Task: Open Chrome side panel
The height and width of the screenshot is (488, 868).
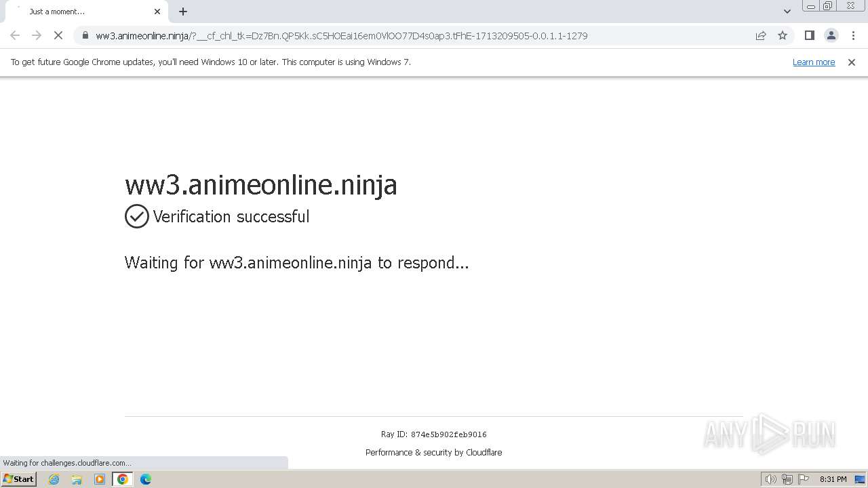Action: coord(809,35)
